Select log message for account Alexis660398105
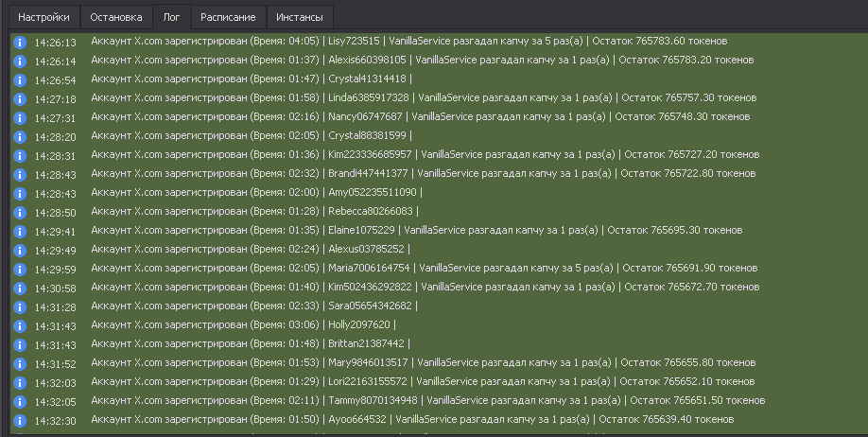868x437 pixels. (x=423, y=60)
